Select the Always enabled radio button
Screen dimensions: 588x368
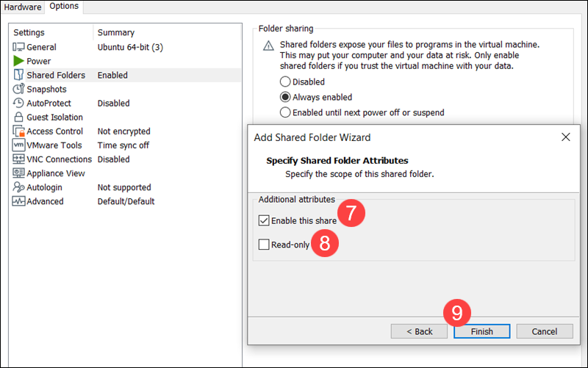[x=285, y=97]
